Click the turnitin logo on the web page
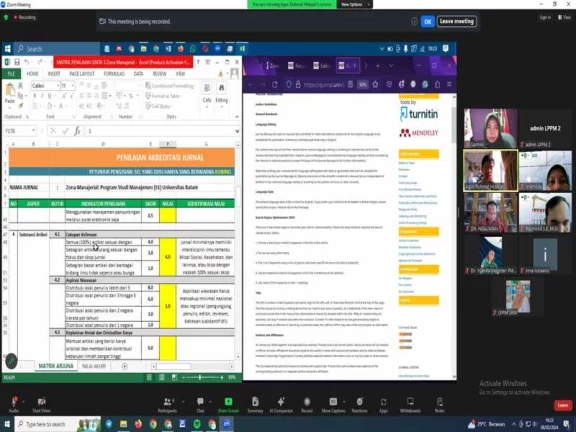This screenshot has width=576, height=432. point(419,114)
